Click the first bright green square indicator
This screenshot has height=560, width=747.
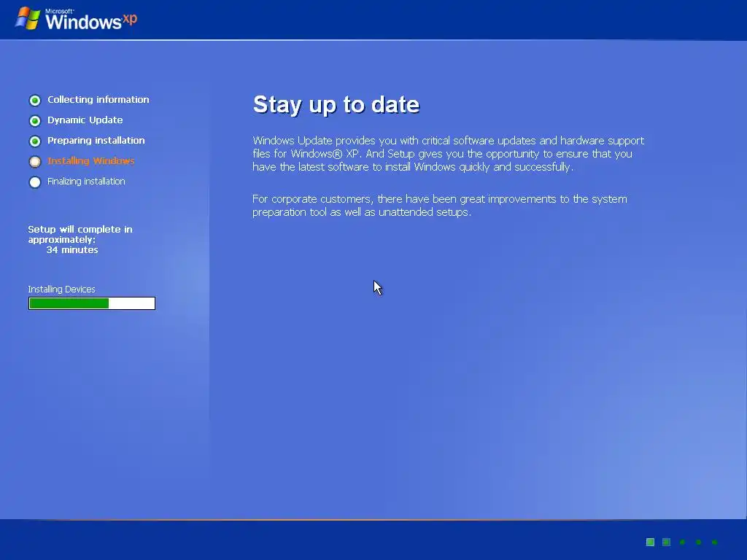tap(650, 542)
